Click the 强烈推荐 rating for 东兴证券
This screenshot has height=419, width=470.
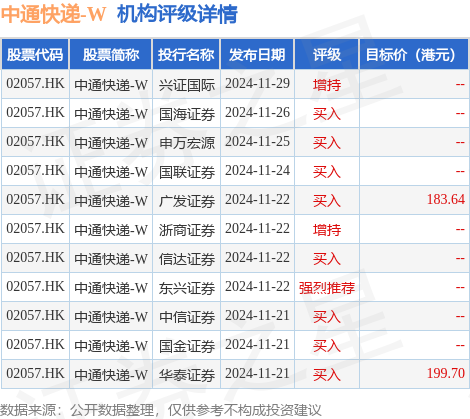pos(327,288)
